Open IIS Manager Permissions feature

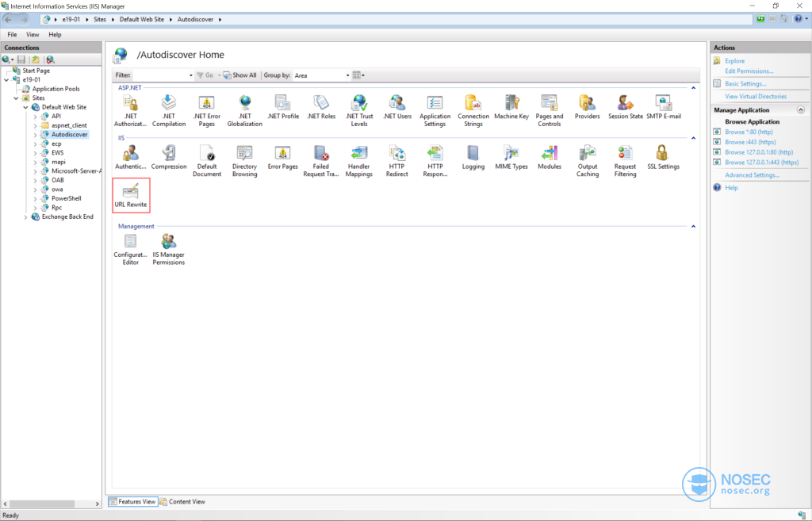169,250
